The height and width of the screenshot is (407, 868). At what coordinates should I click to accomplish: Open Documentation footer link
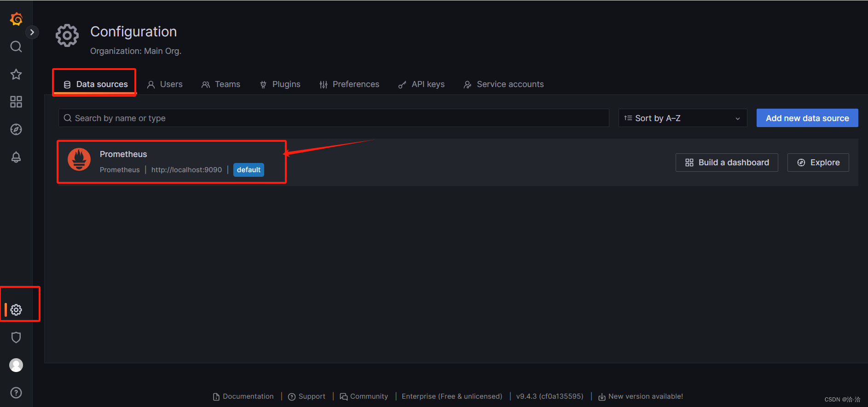click(243, 396)
